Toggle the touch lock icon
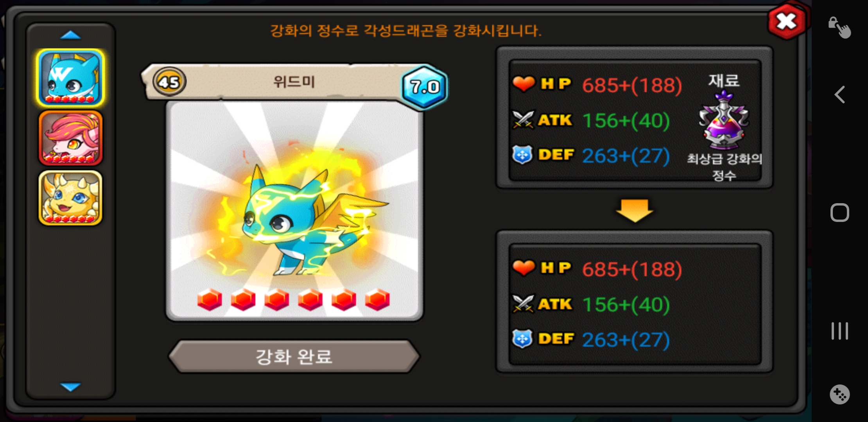The width and height of the screenshot is (868, 422). pyautogui.click(x=839, y=27)
